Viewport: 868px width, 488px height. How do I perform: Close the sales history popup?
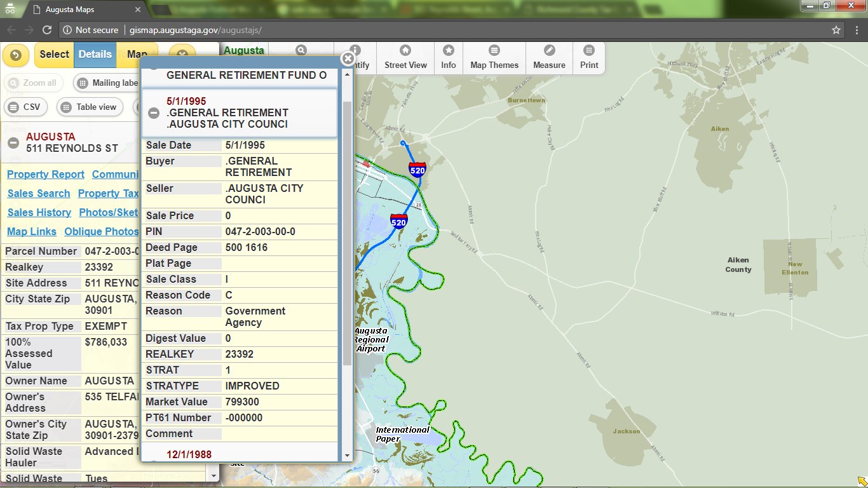348,58
